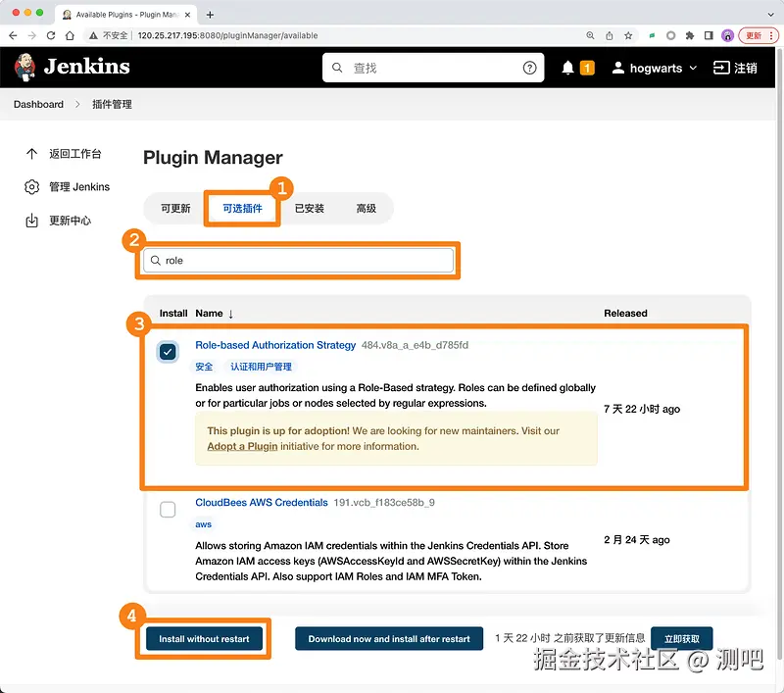Image resolution: width=784 pixels, height=693 pixels.
Task: Click the insecure site warning icon
Action: (93, 35)
